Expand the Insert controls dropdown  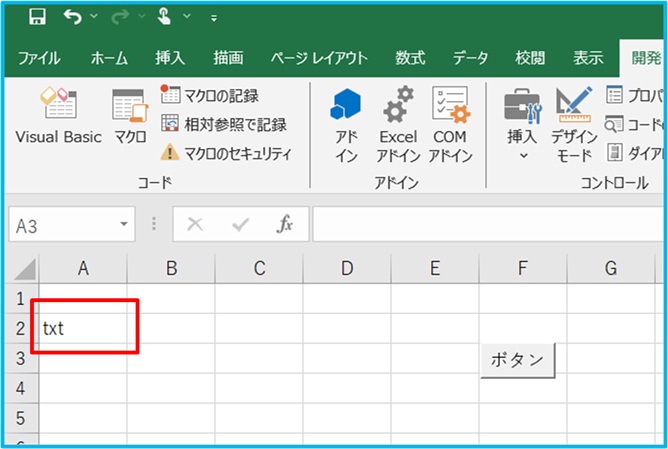click(522, 156)
